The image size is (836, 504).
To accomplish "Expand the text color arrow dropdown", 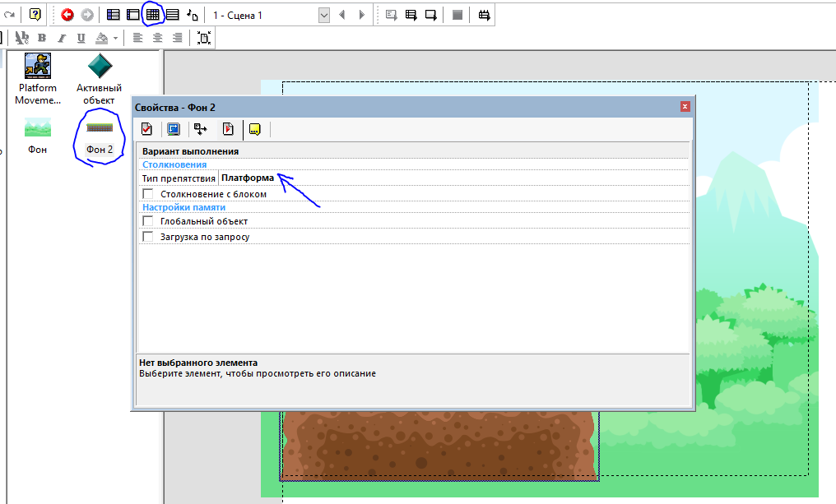I will click(x=116, y=38).
